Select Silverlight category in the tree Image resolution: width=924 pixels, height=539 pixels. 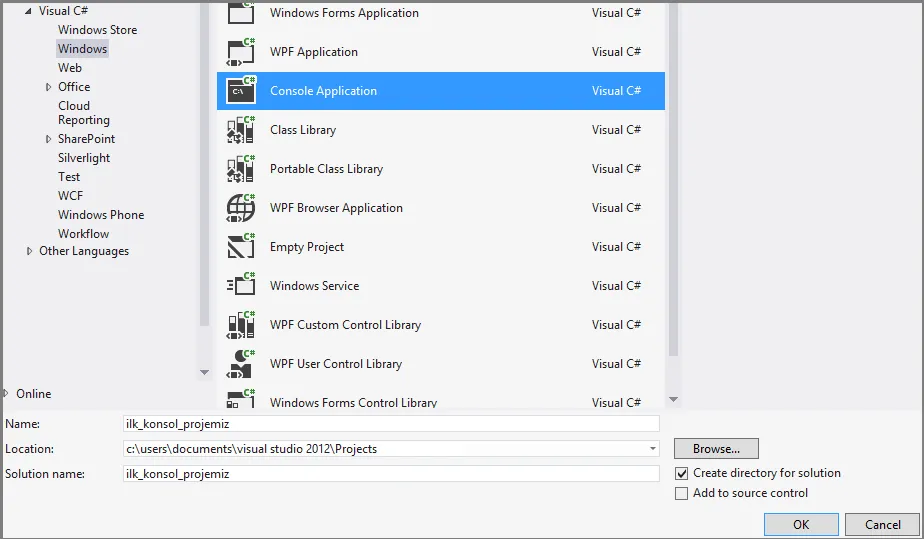pos(84,158)
